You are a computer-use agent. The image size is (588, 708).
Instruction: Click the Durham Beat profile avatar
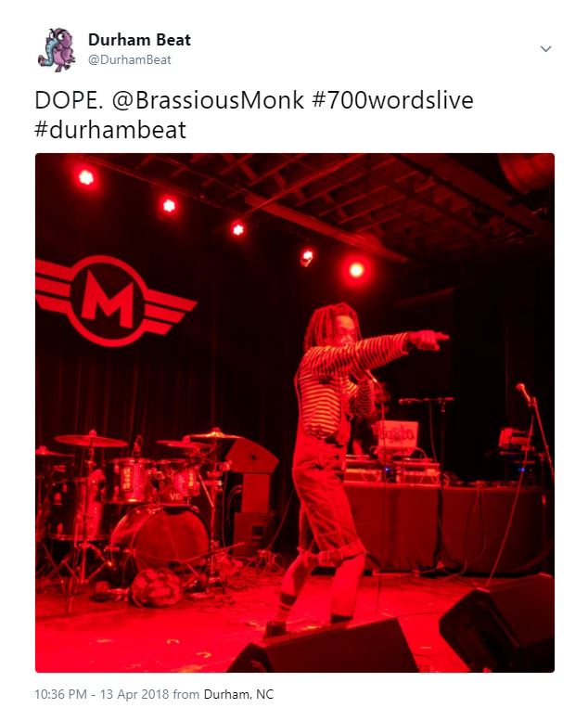click(57, 49)
